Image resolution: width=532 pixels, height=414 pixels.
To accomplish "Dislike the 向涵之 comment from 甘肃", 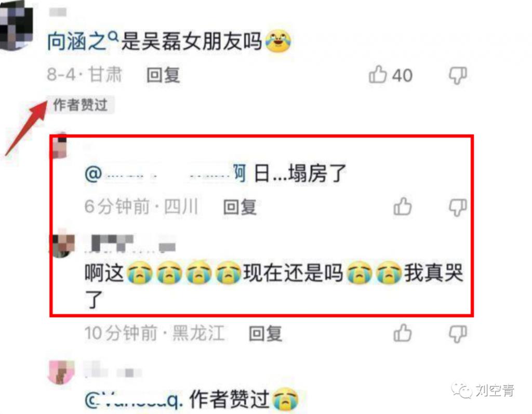I will tap(458, 75).
